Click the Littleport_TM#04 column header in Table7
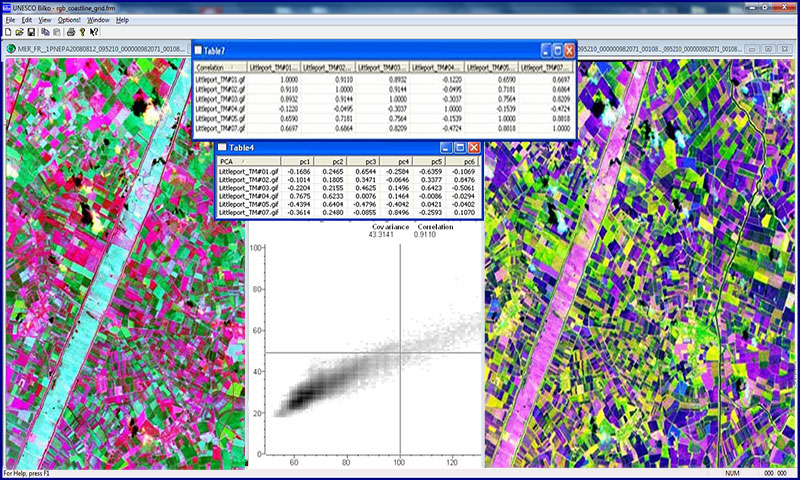Screen dimensions: 800x480 pos(437,67)
